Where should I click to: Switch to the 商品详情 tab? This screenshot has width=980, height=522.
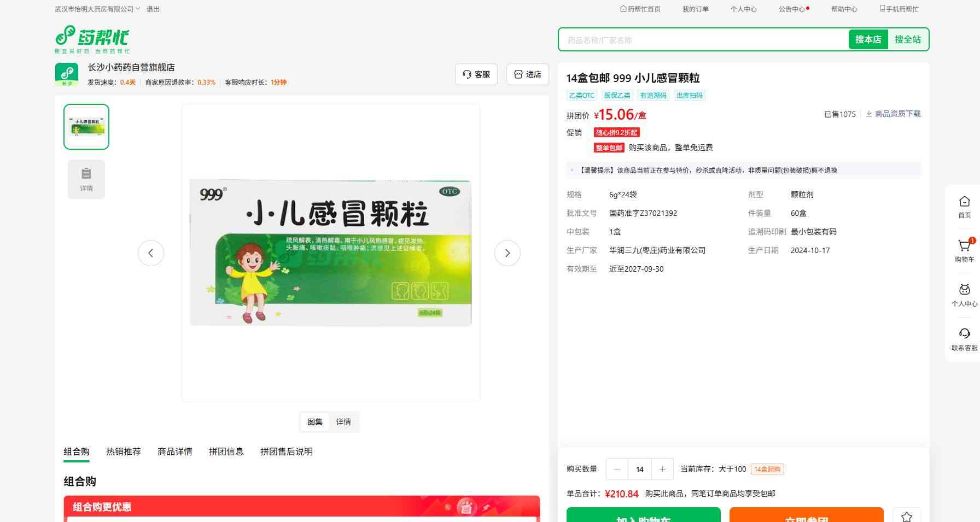(175, 451)
